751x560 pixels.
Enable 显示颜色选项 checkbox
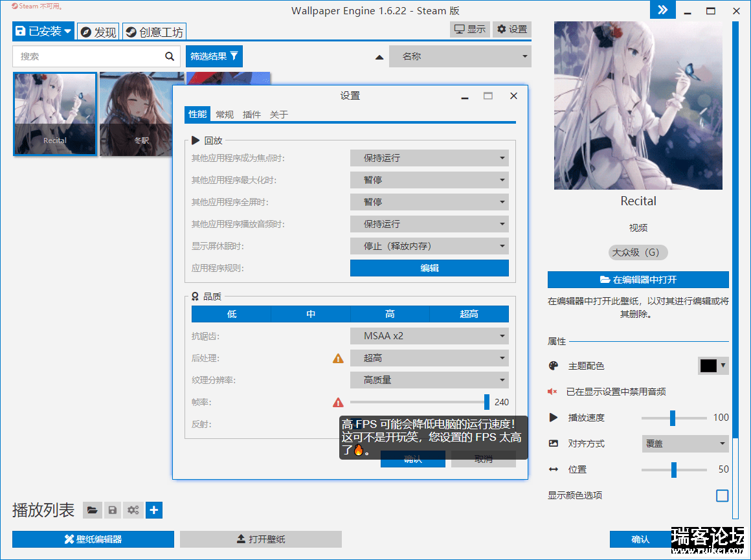[723, 495]
